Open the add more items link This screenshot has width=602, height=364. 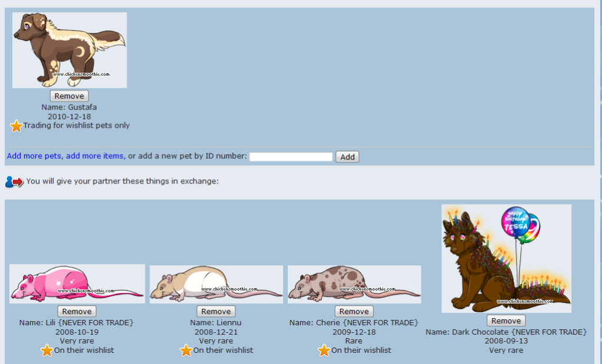point(95,156)
